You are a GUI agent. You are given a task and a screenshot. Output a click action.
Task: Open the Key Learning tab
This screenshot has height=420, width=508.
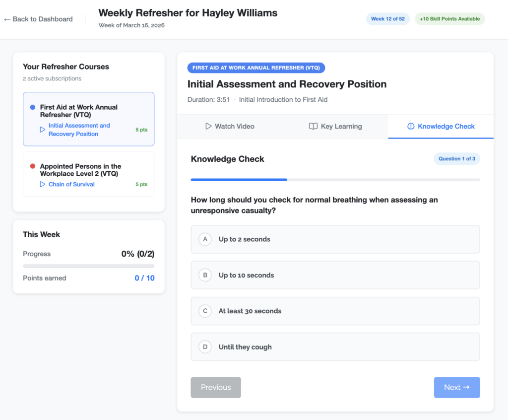point(335,126)
